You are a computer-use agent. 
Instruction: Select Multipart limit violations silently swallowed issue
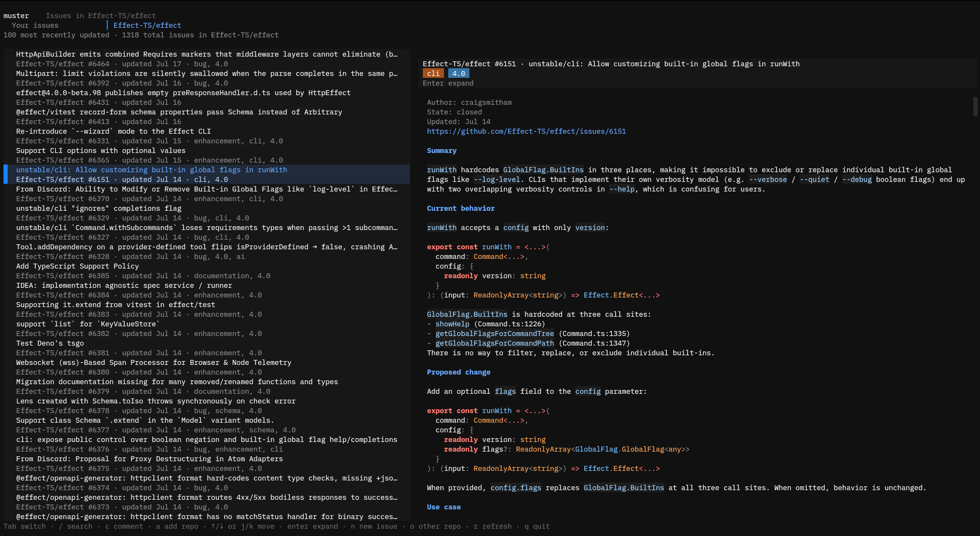click(207, 78)
